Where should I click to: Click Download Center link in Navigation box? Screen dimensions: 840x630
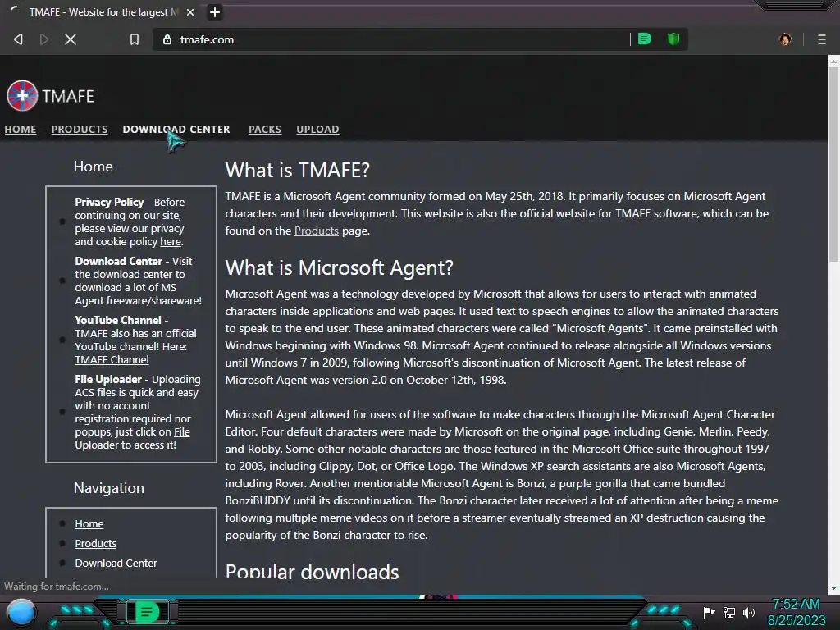(116, 563)
